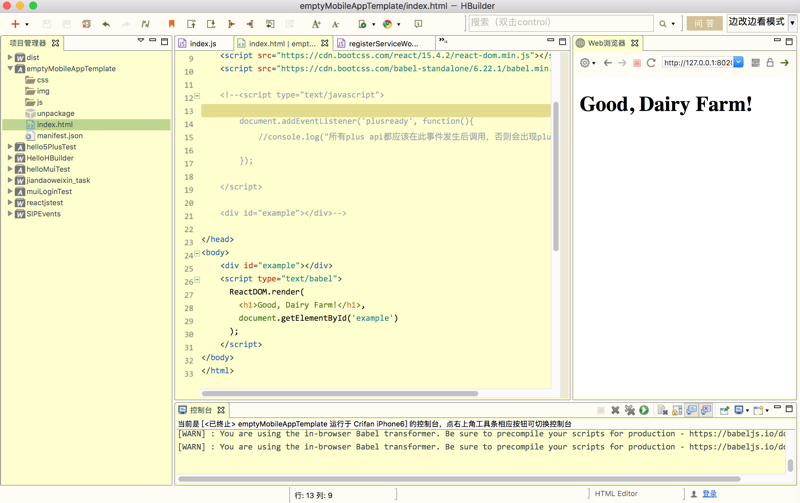
Task: Open the 边改边看模式 view mode dropdown
Action: point(792,22)
